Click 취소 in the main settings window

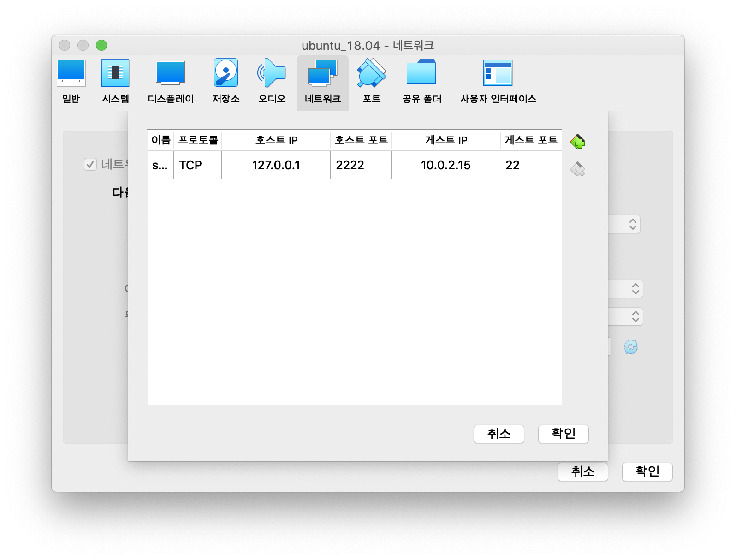[583, 471]
